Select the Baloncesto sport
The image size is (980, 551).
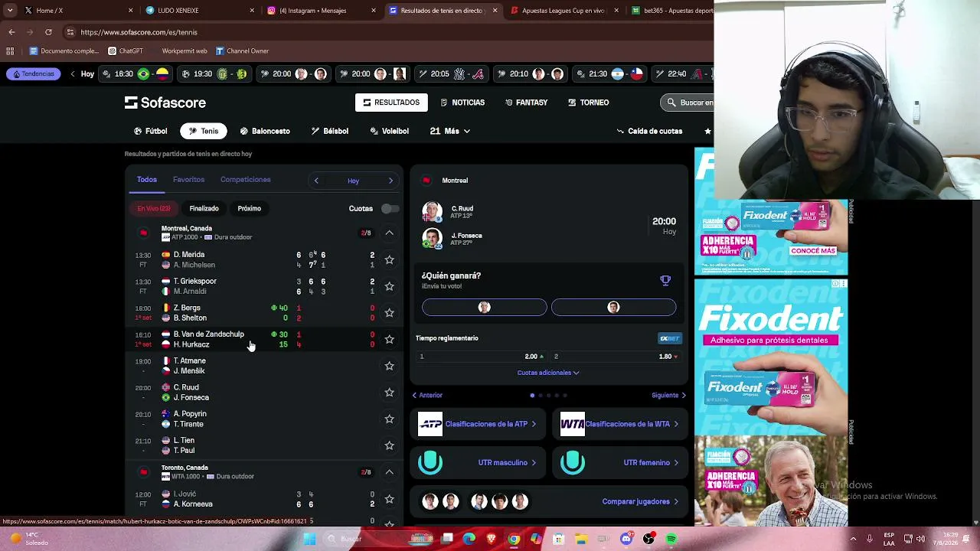pyautogui.click(x=265, y=131)
